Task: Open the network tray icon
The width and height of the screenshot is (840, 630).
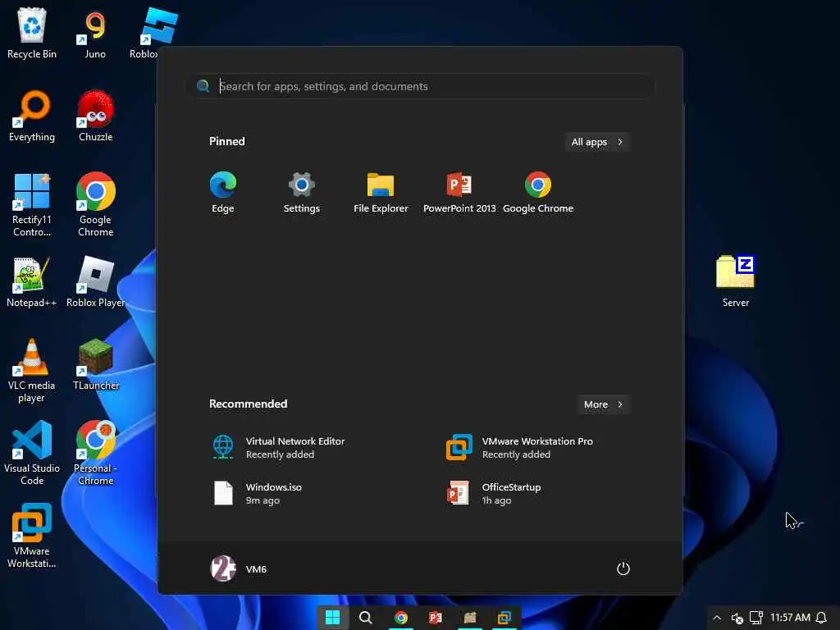Action: (756, 618)
